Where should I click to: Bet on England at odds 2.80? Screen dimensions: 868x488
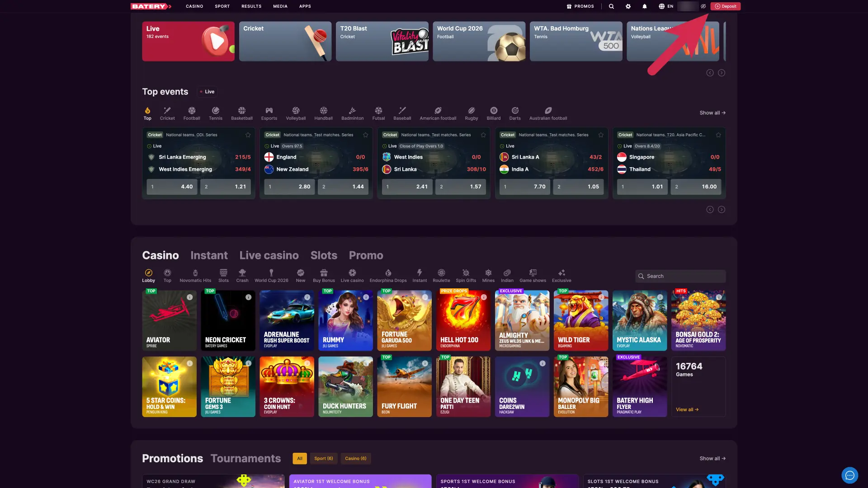(x=289, y=187)
